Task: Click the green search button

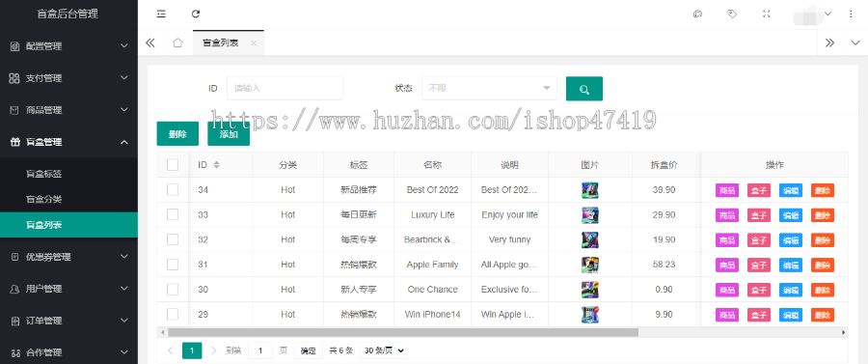Action: (x=584, y=89)
